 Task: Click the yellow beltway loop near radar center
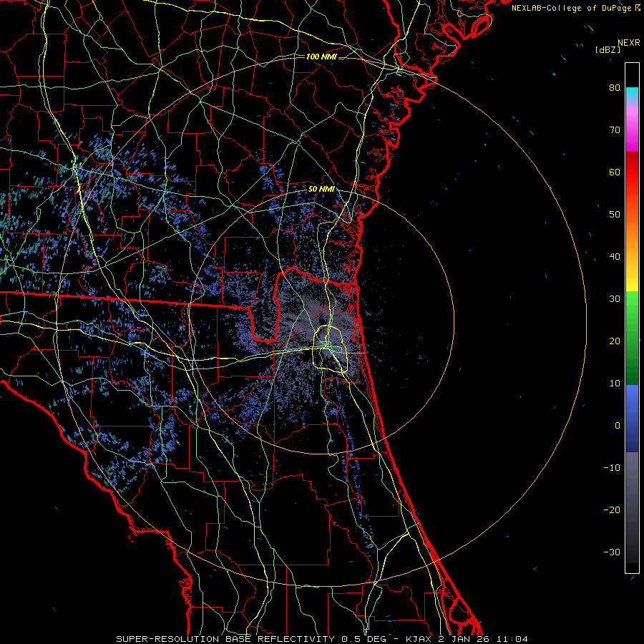[330, 348]
